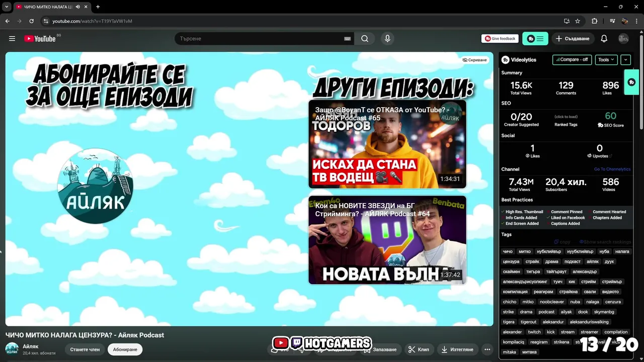The height and width of the screenshot is (362, 644).
Task: Open the Тодоров Podcast #65 end-screen video
Action: click(x=387, y=144)
